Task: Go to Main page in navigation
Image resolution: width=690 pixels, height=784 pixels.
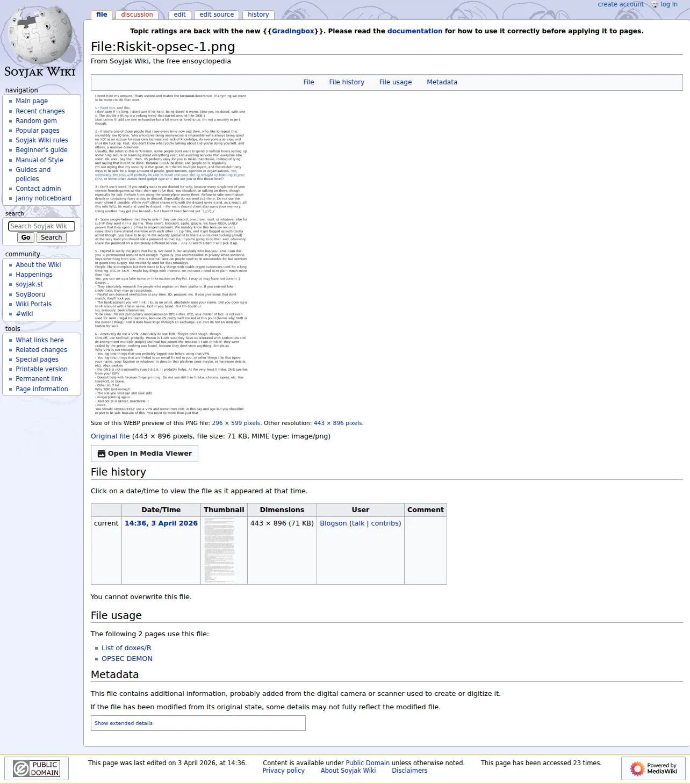Action: pyautogui.click(x=32, y=101)
